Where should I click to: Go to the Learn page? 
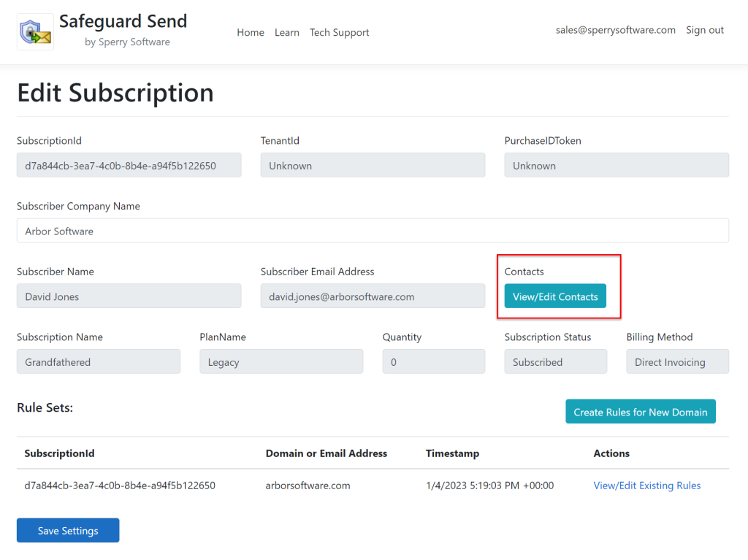pyautogui.click(x=287, y=33)
